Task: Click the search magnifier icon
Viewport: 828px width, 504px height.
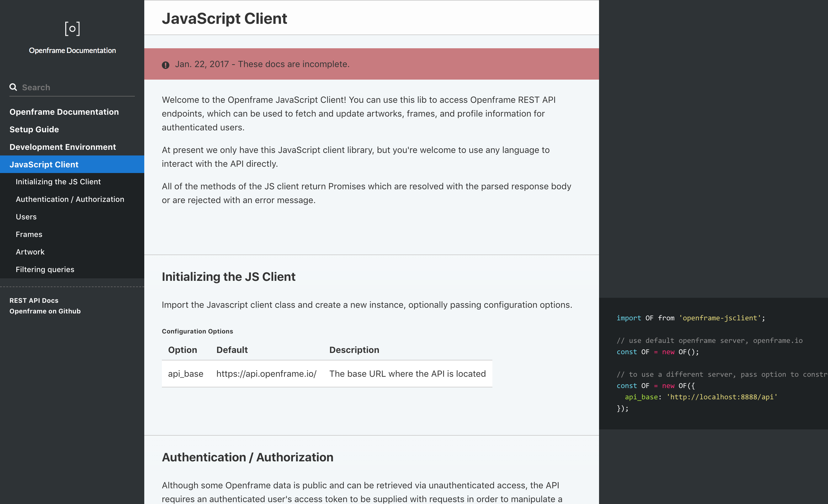Action: (13, 87)
